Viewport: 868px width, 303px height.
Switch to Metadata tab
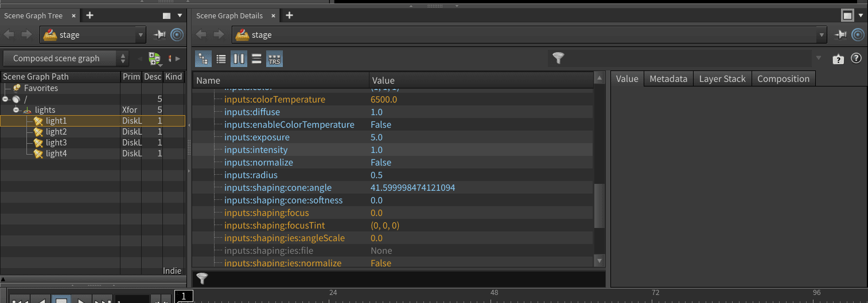(668, 79)
